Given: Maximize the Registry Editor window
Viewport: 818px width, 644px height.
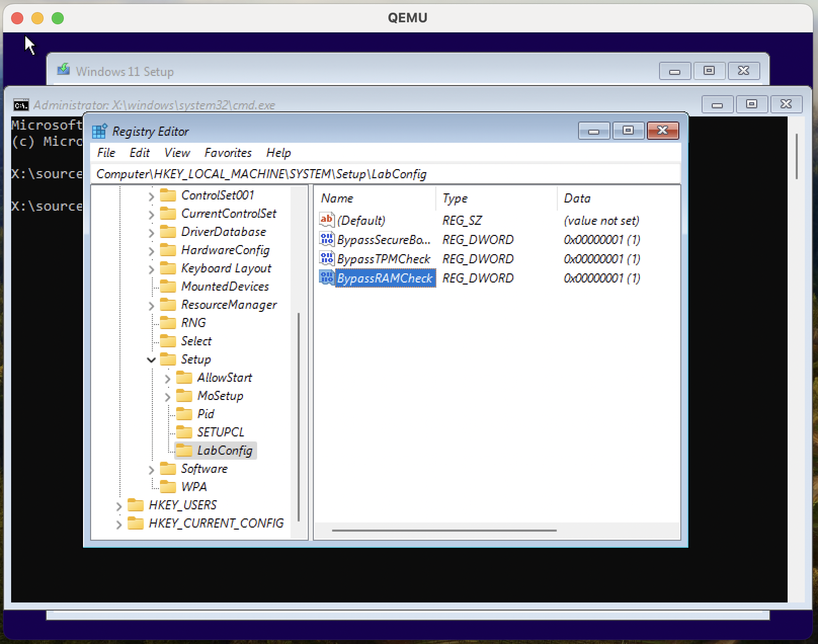Looking at the screenshot, I should click(628, 131).
